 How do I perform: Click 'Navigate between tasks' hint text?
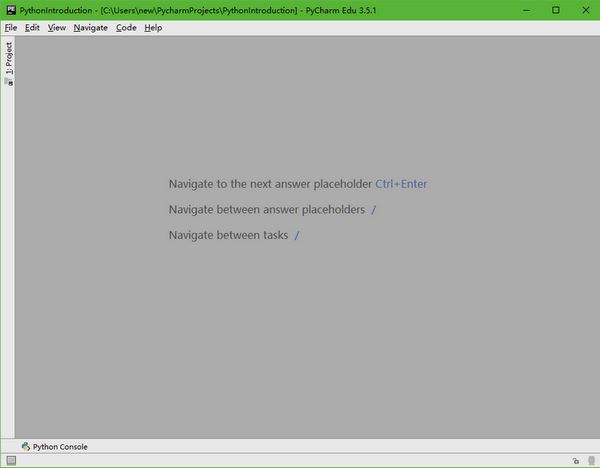(228, 235)
